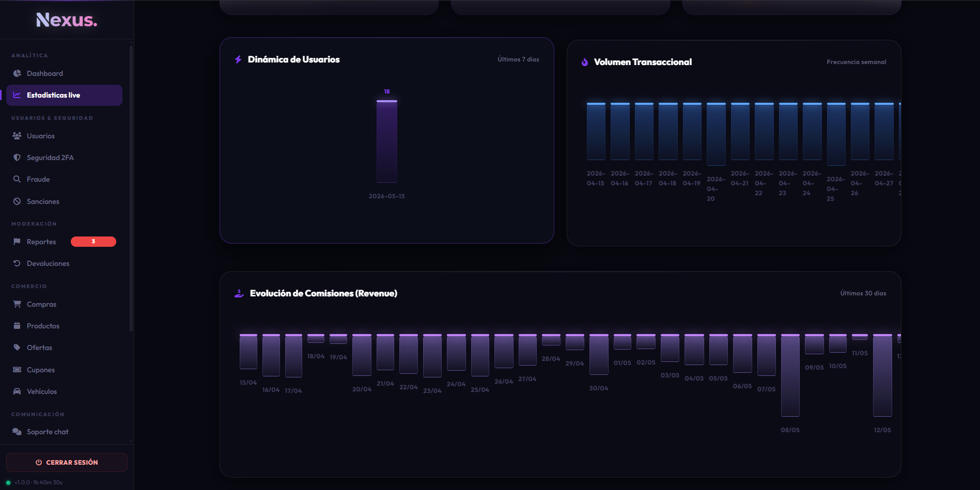Open Seguridad 2FA shield icon

coord(17,157)
